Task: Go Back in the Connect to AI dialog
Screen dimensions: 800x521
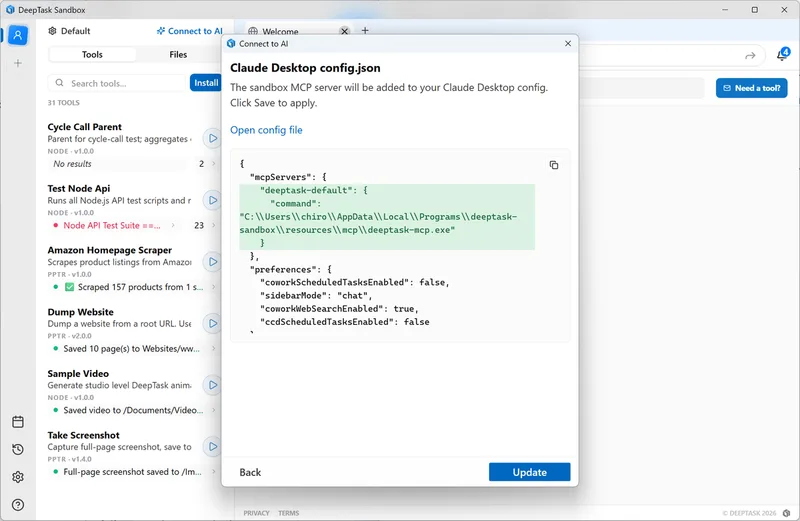Action: (250, 472)
